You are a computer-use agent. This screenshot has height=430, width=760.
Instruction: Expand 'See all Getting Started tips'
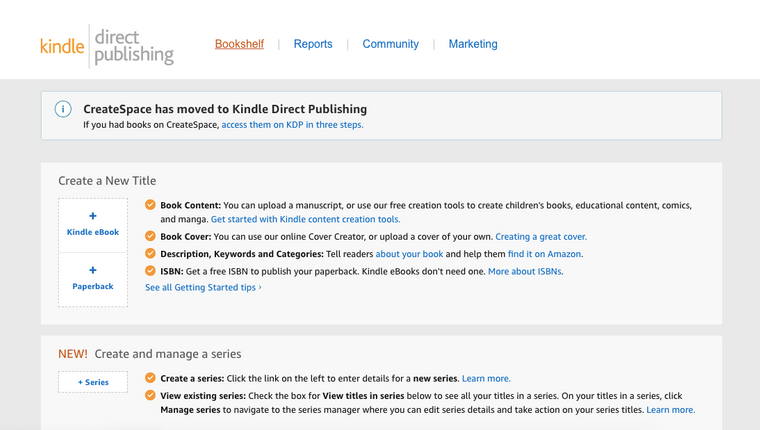point(203,287)
